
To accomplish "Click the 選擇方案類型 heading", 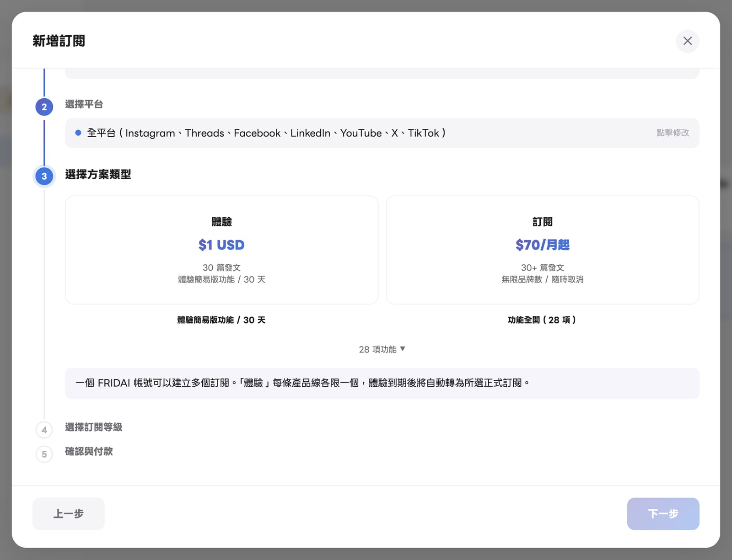I will click(98, 174).
